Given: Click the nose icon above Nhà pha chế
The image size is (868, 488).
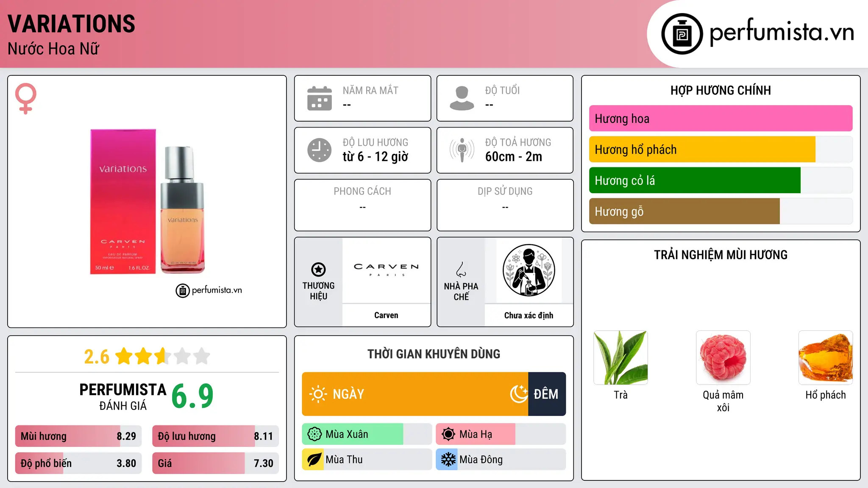Looking at the screenshot, I should 461,269.
